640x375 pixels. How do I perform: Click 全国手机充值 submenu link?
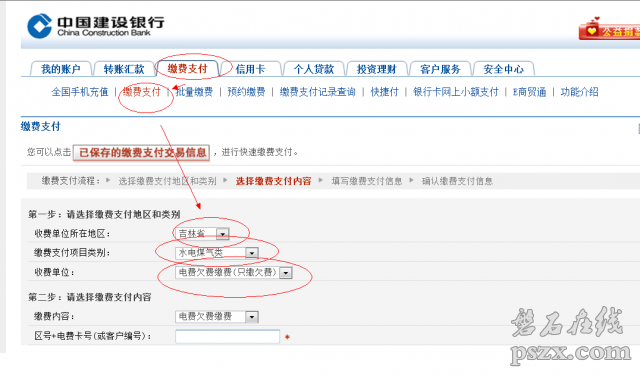point(80,92)
